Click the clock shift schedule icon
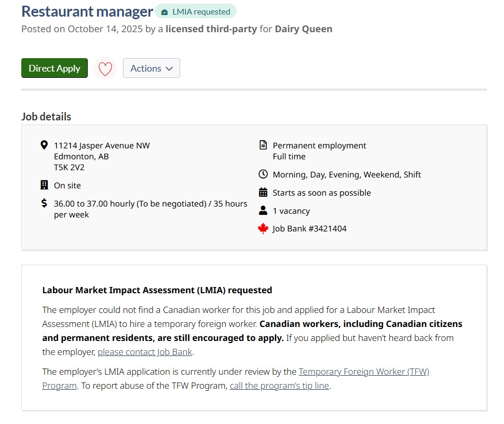 (x=263, y=174)
